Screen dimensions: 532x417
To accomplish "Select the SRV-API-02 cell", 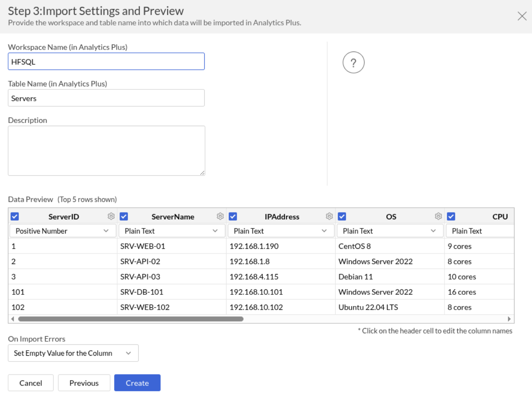I will coord(172,261).
